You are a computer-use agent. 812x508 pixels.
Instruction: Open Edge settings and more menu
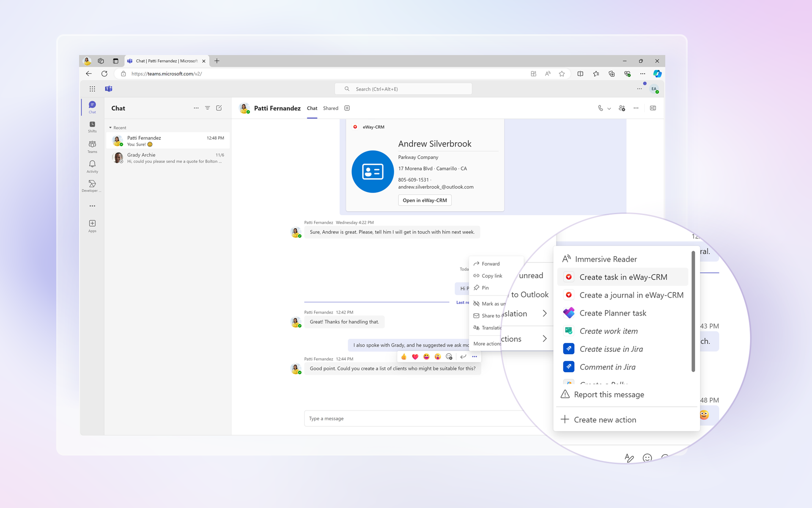click(x=642, y=74)
